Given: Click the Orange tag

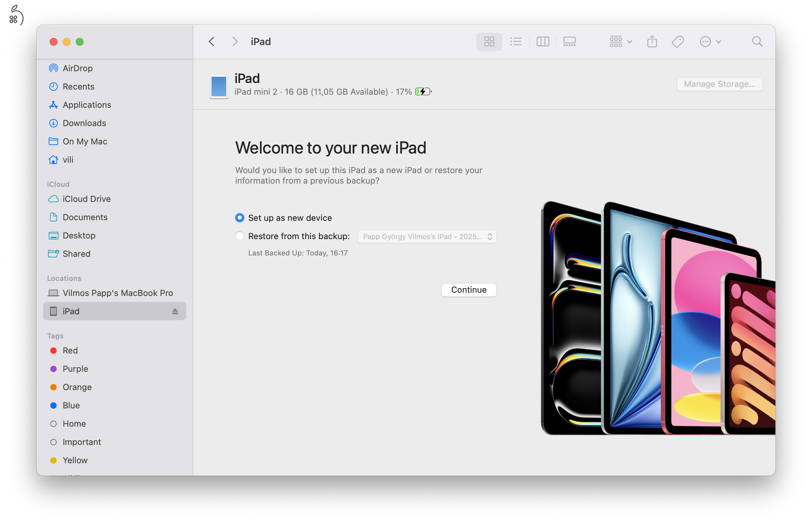Looking at the screenshot, I should (x=115, y=387).
